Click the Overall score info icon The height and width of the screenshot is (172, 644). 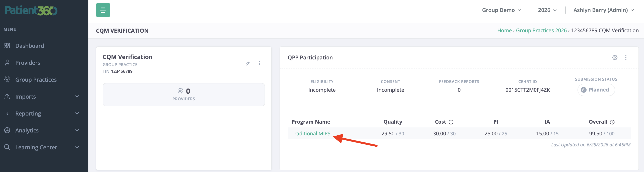click(612, 122)
